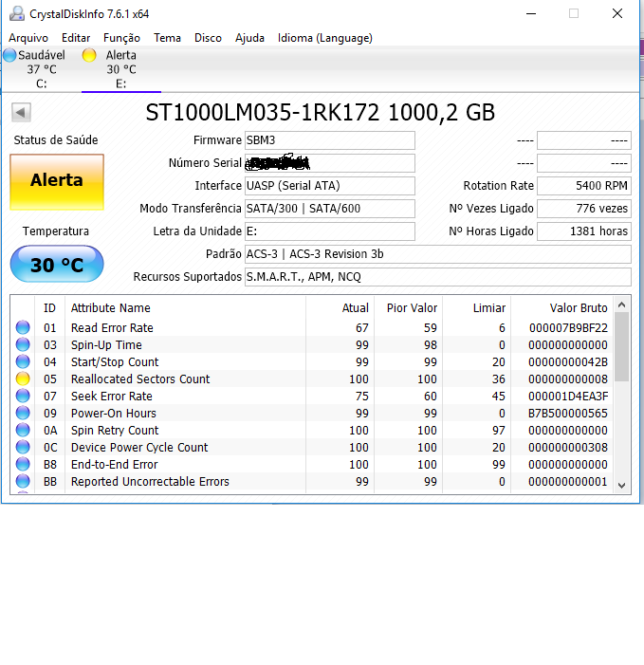
Task: Select the 'Read Error Rate' attribute name
Action: pos(112,328)
